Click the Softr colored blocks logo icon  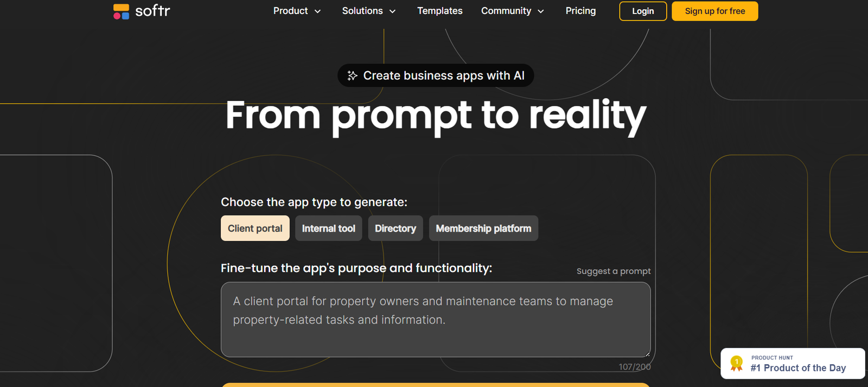(x=121, y=11)
